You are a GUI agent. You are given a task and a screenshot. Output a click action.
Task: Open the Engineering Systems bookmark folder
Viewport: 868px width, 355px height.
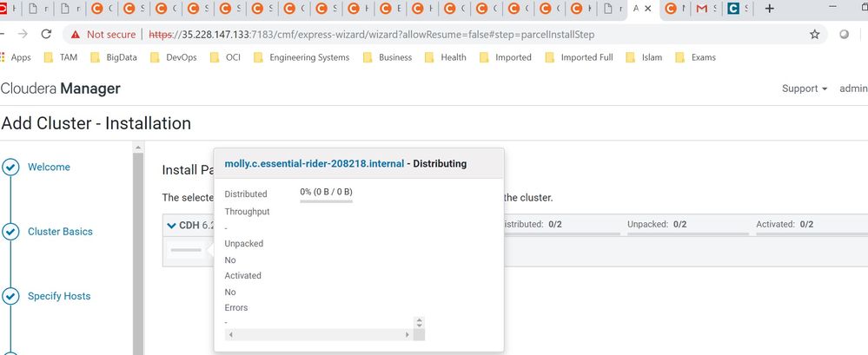301,57
